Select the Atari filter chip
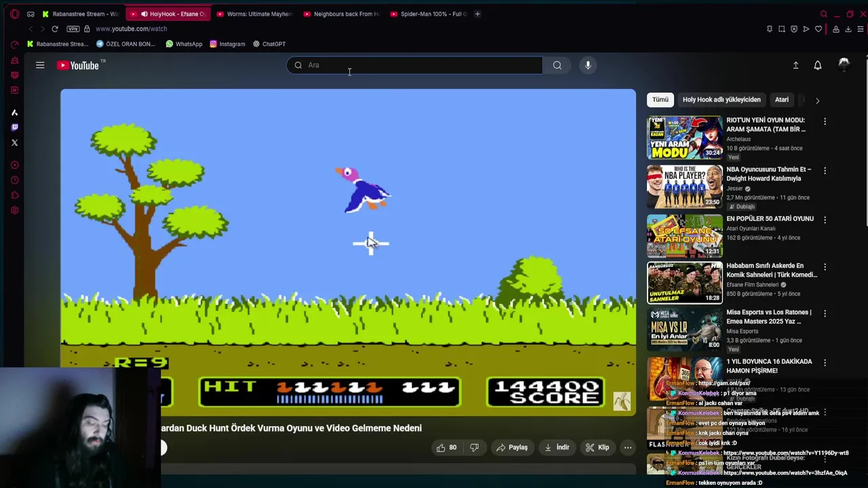The height and width of the screenshot is (488, 868). tap(782, 100)
